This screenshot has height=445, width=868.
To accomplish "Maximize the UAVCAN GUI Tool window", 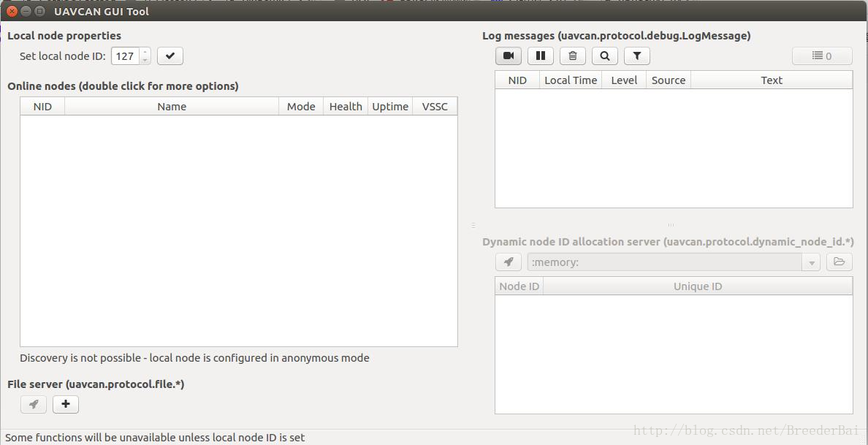I will point(40,11).
